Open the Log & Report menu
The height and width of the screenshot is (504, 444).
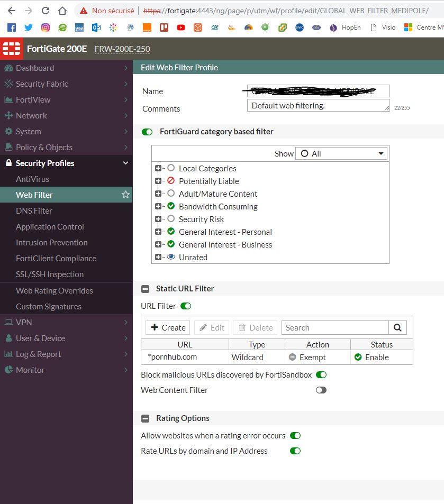tap(66, 354)
